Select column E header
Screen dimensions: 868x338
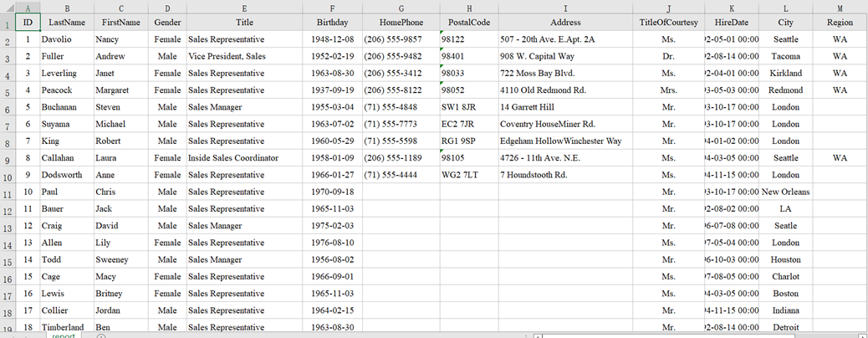[x=244, y=8]
